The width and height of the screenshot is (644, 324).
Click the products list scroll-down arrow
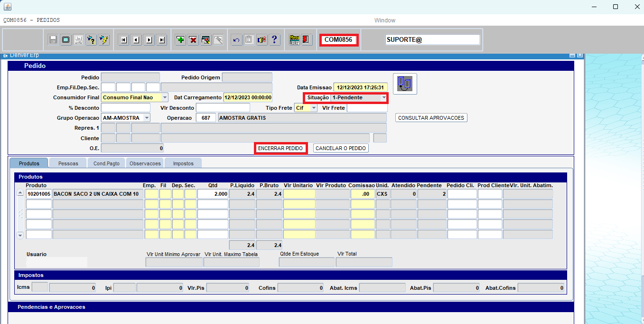pyautogui.click(x=20, y=235)
